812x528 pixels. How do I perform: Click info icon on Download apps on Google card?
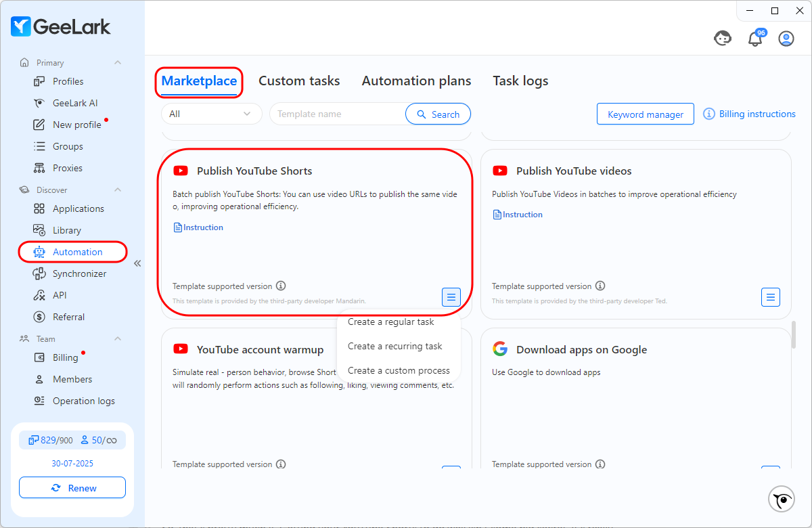point(600,464)
